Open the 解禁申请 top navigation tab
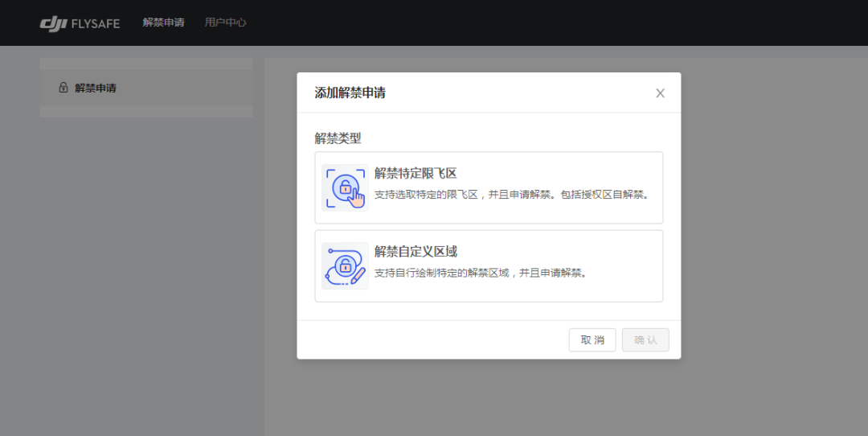The image size is (868, 436). 163,23
